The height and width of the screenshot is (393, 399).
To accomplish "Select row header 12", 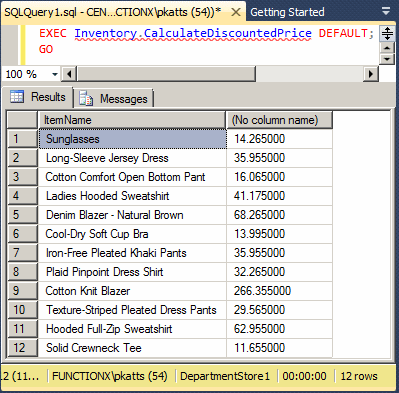I will click(22, 348).
